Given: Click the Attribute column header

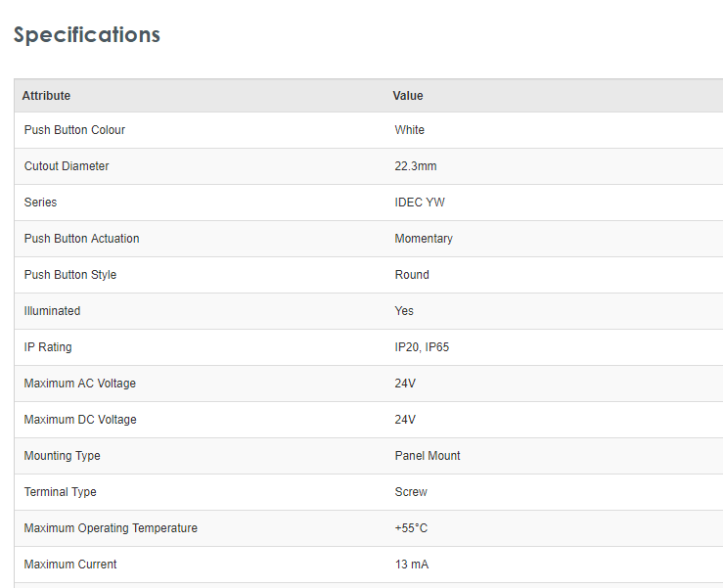Looking at the screenshot, I should (x=46, y=96).
